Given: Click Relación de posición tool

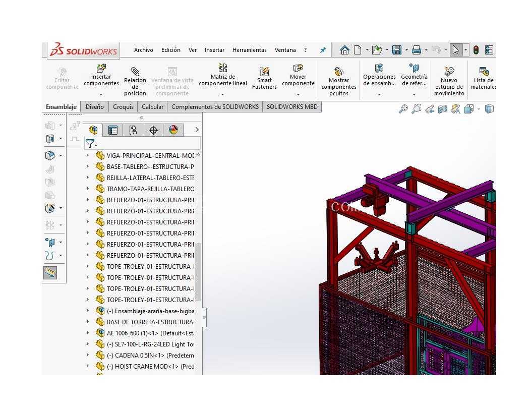Looking at the screenshot, I should [x=135, y=82].
